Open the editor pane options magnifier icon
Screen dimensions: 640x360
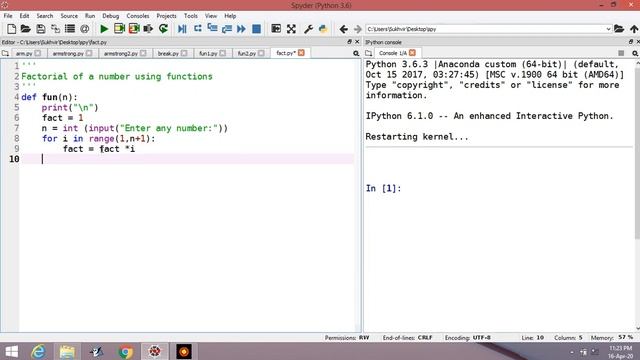pyautogui.click(x=356, y=53)
